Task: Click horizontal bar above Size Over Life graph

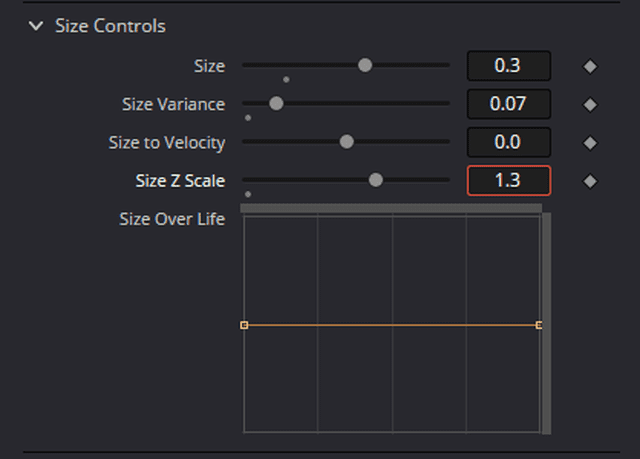Action: [391, 208]
